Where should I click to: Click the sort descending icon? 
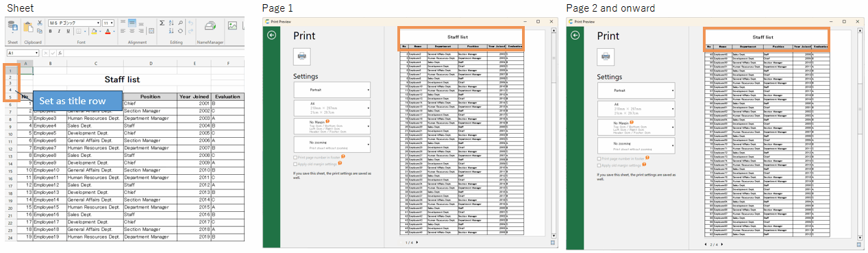[171, 31]
